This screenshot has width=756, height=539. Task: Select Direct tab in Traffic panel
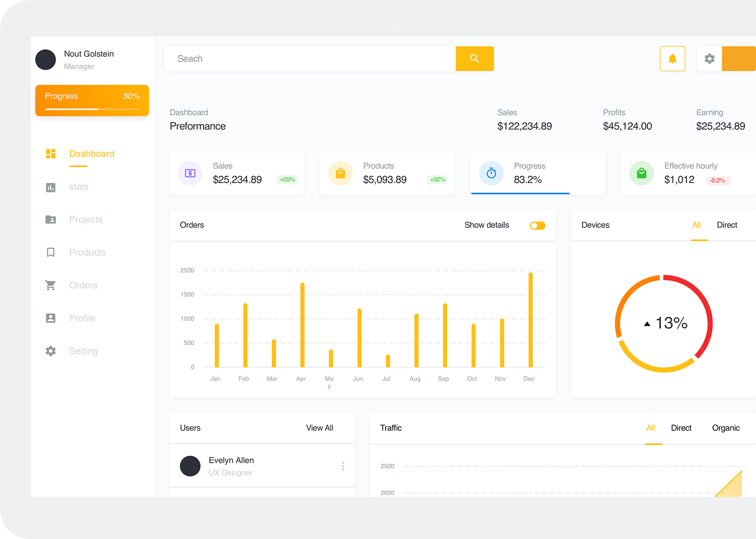(681, 428)
